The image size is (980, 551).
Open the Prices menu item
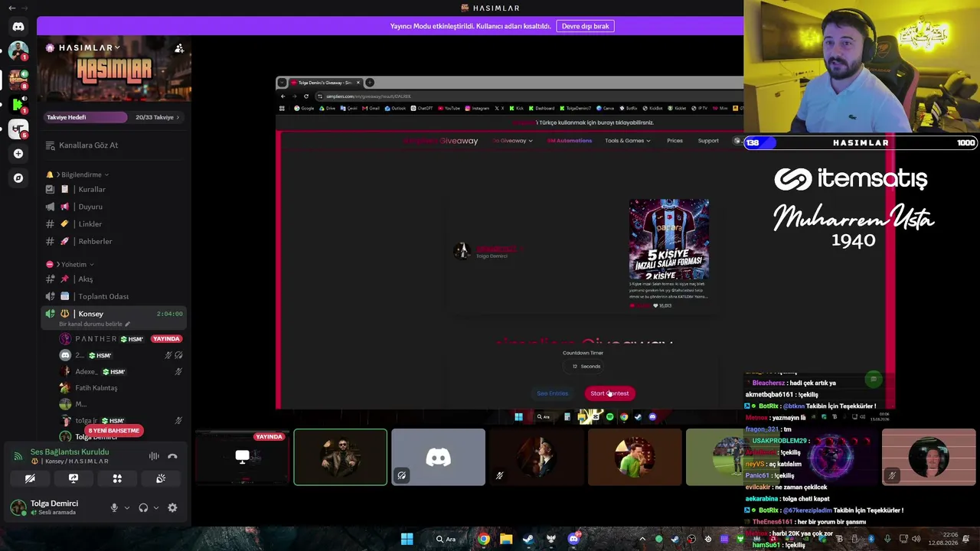pyautogui.click(x=675, y=141)
